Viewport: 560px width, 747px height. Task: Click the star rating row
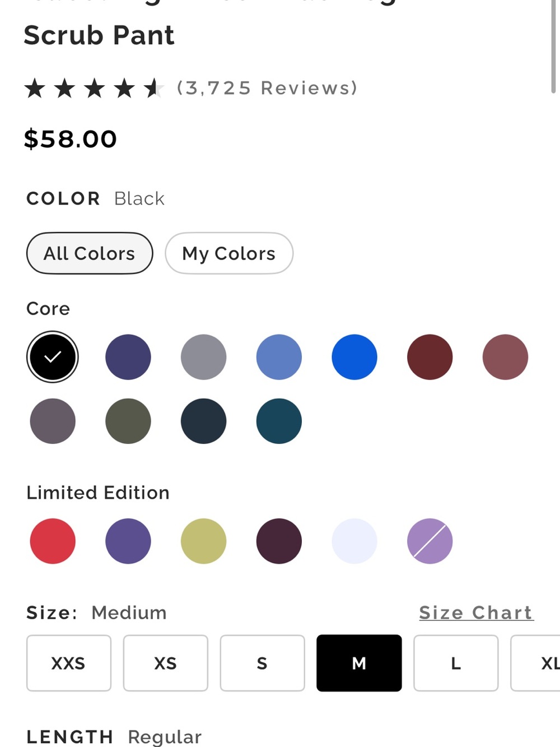click(x=94, y=88)
